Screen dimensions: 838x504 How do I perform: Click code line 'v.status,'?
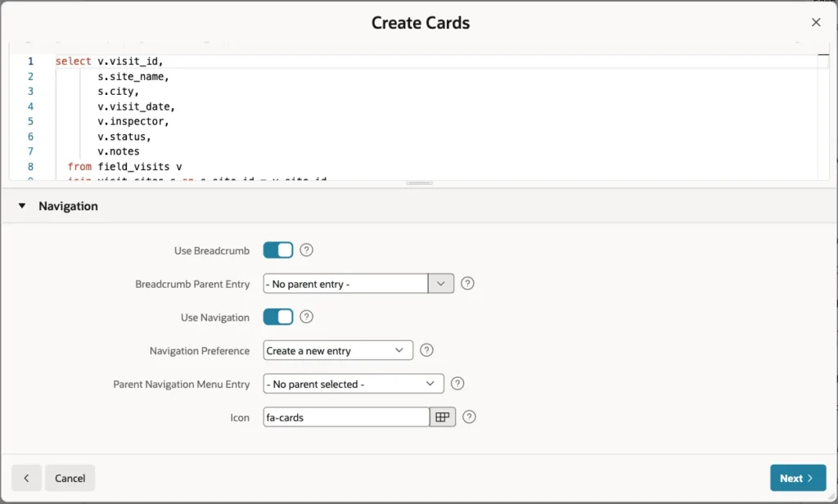pyautogui.click(x=124, y=137)
